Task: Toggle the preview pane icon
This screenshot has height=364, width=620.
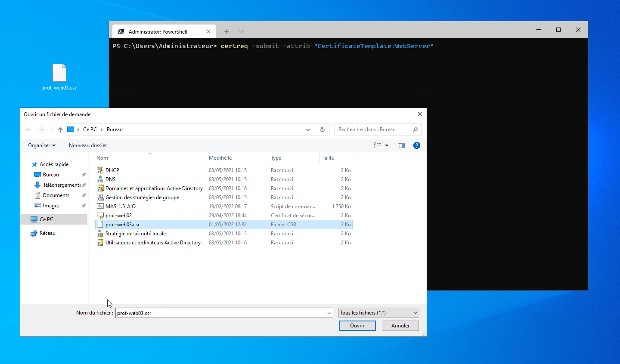Action: (401, 145)
